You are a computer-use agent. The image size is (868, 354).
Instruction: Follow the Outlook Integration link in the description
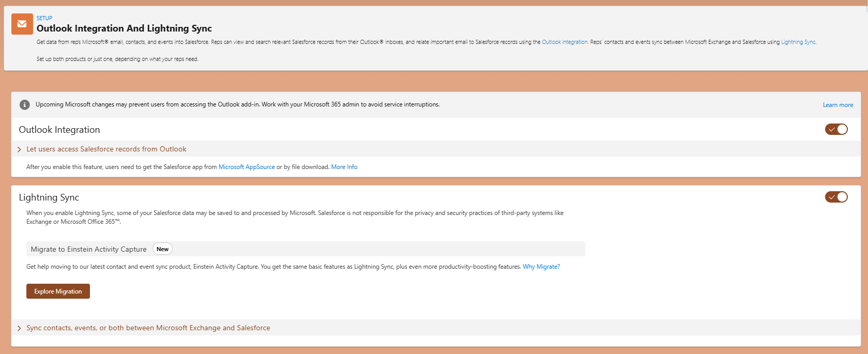(x=565, y=42)
